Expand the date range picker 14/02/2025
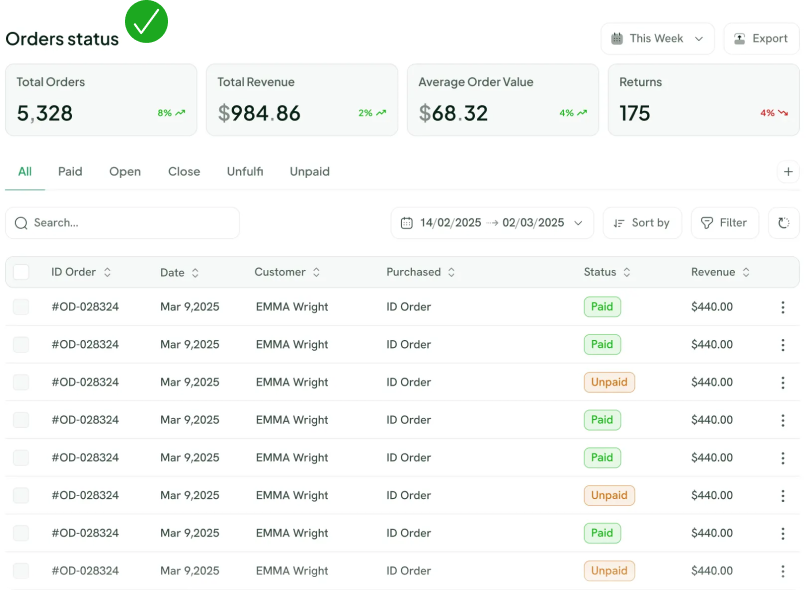Screen dimensions: 807x590 [x=492, y=223]
